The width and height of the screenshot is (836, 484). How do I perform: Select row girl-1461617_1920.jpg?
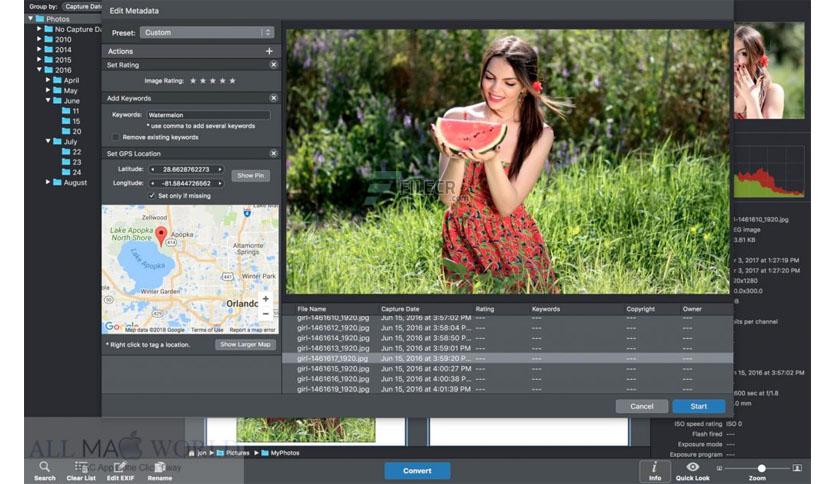[508, 359]
